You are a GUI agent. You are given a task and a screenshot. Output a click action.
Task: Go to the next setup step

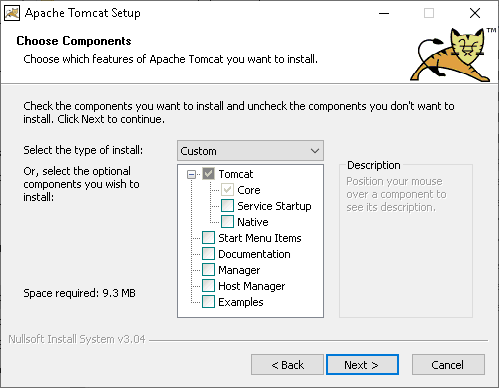click(x=362, y=365)
